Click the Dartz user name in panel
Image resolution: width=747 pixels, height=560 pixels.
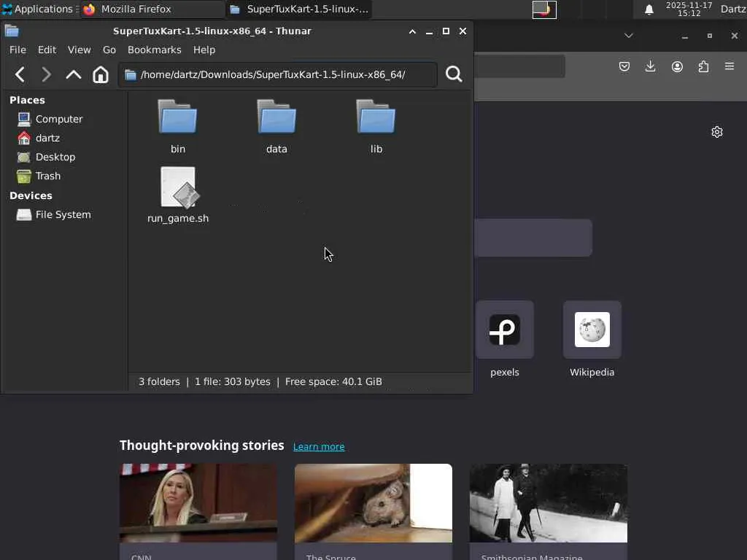point(733,9)
